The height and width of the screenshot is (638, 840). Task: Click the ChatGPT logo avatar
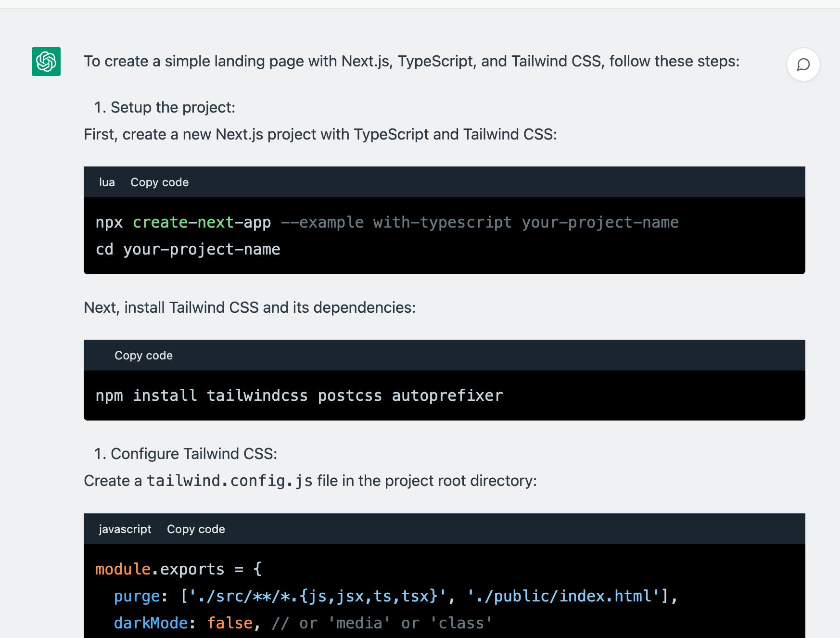pyautogui.click(x=46, y=62)
